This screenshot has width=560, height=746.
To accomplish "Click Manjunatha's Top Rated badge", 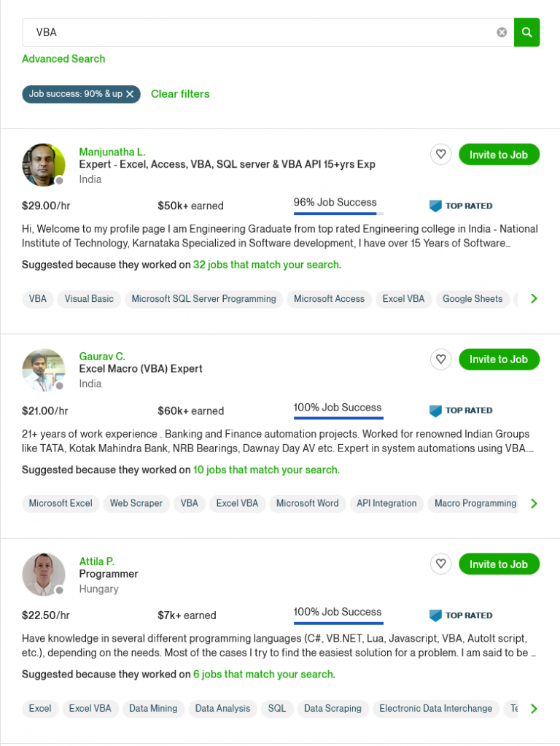I will click(x=461, y=206).
